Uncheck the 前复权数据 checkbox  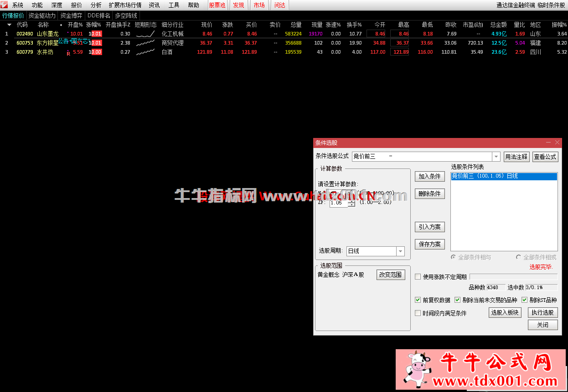(x=418, y=300)
